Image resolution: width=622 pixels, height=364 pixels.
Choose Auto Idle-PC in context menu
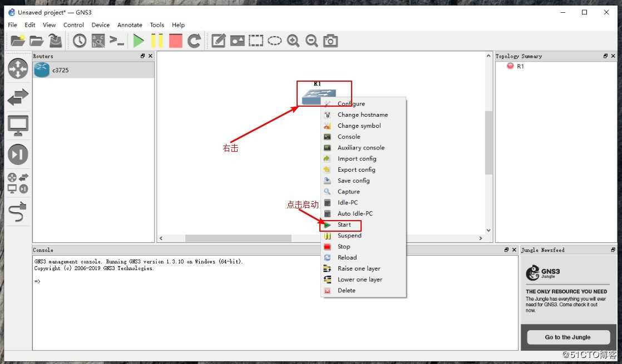[363, 213]
